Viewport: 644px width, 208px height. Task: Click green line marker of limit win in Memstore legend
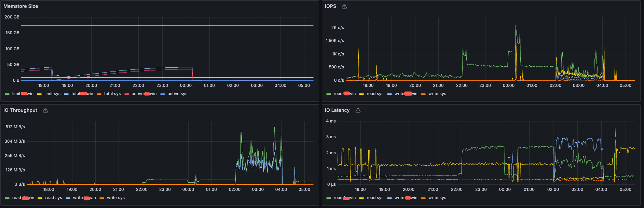pos(7,94)
